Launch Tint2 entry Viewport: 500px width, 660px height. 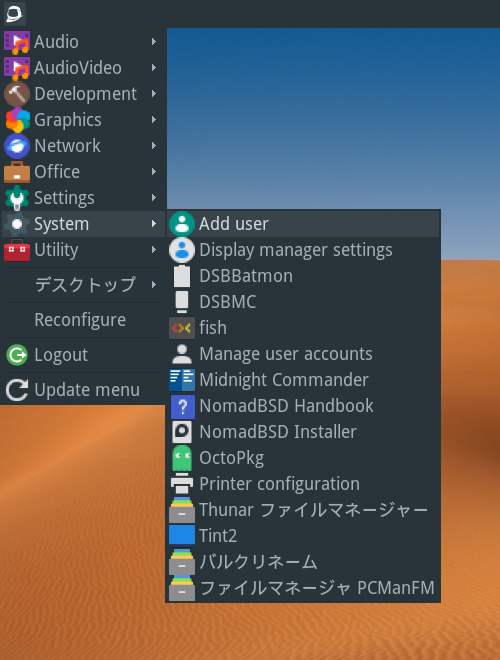coord(303,536)
